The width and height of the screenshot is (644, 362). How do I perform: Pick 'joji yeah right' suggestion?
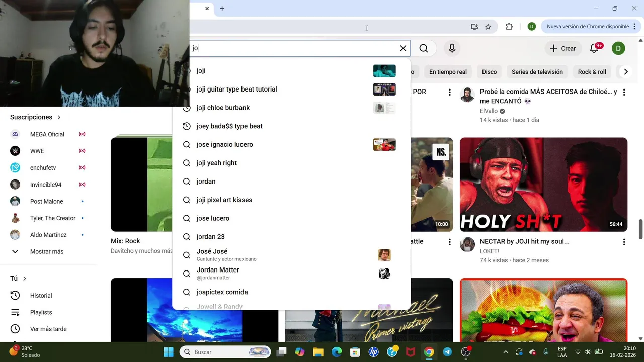292,163
